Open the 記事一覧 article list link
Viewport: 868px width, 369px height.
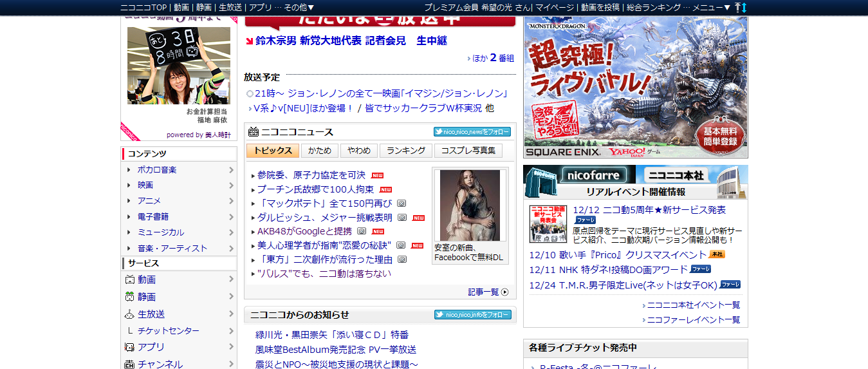tap(483, 292)
